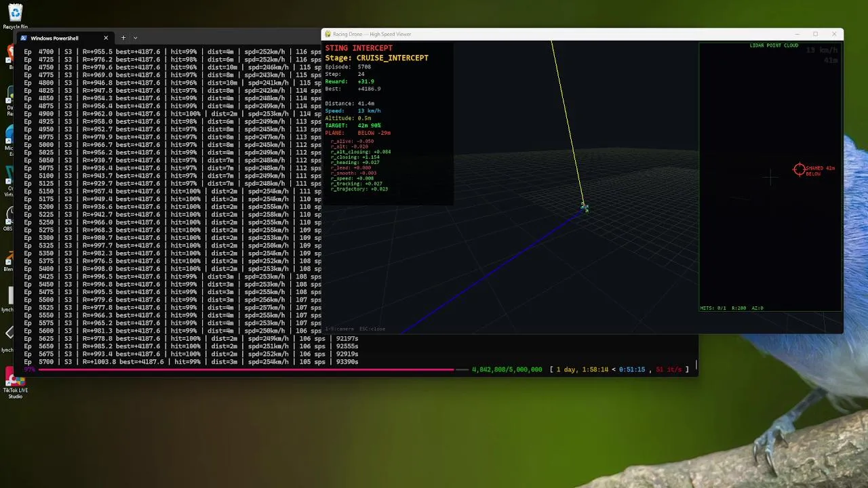The height and width of the screenshot is (488, 868).
Task: Click the Reward: +31.9 readout
Action: 349,81
